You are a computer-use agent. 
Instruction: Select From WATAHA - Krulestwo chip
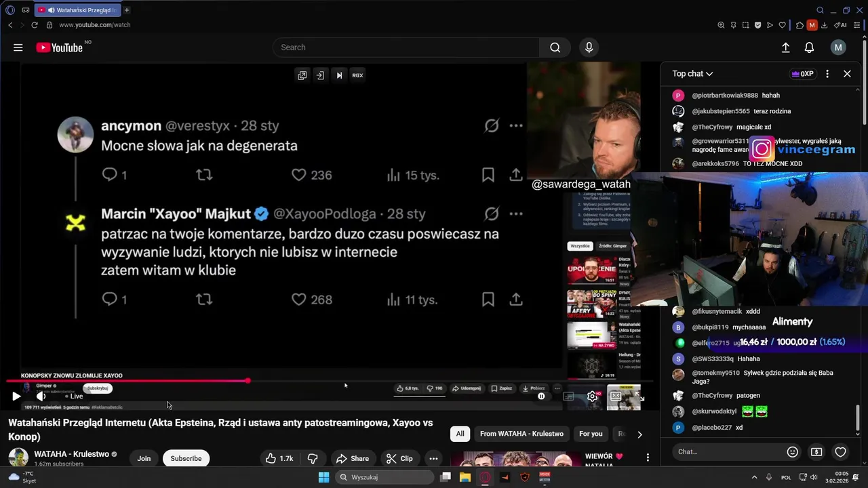coord(521,434)
